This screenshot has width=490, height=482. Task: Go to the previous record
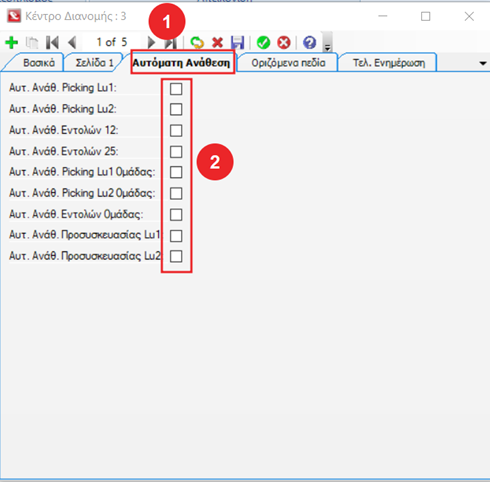point(72,43)
